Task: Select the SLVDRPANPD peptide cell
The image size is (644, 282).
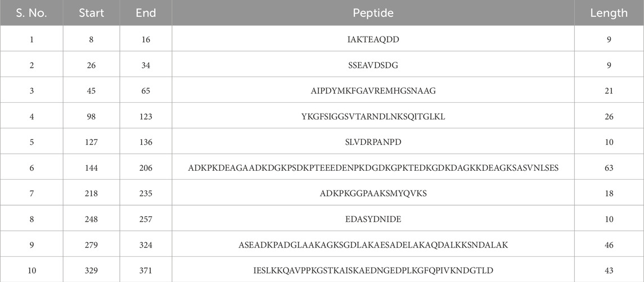Action: pos(373,143)
